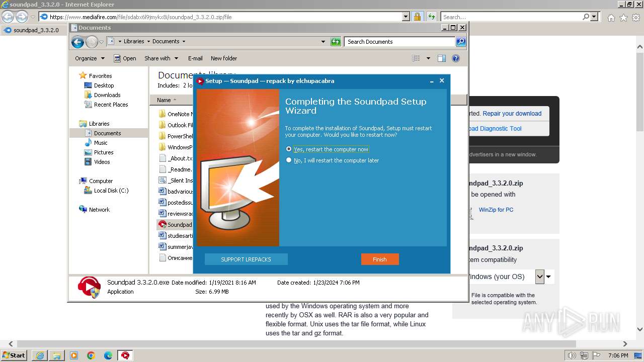Toggle the preview pane icon
Viewport: 644px width, 362px height.
click(442, 58)
